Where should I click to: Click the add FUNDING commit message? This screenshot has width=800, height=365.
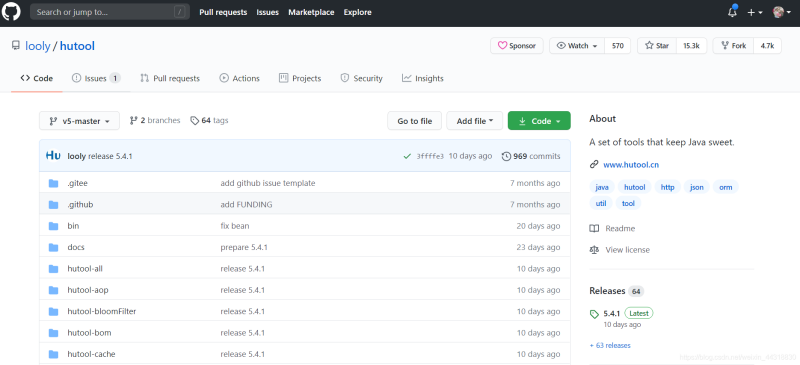pyautogui.click(x=246, y=205)
